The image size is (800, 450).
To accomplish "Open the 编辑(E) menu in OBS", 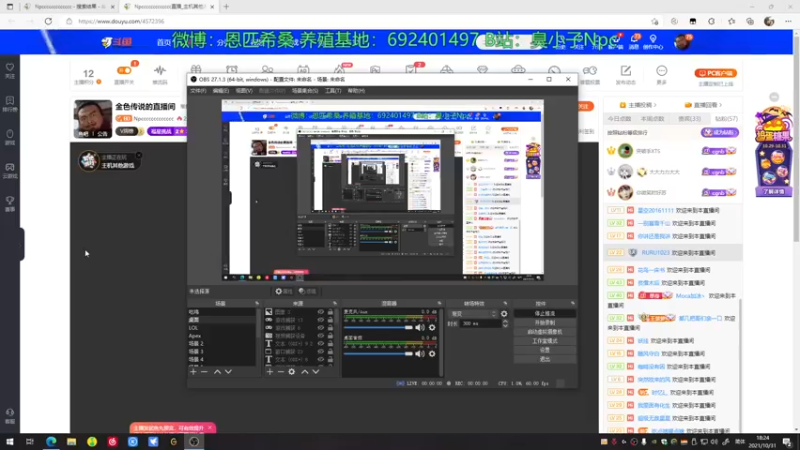I will (220, 91).
